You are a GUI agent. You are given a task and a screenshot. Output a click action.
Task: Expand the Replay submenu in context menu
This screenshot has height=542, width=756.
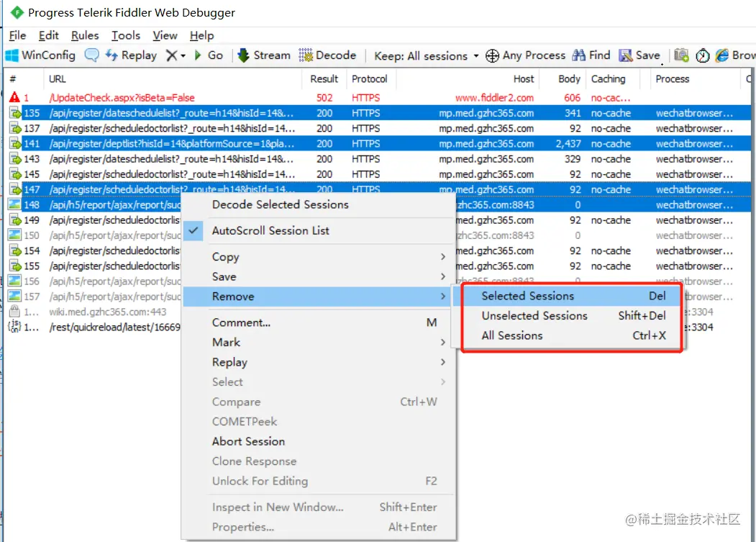pos(318,362)
